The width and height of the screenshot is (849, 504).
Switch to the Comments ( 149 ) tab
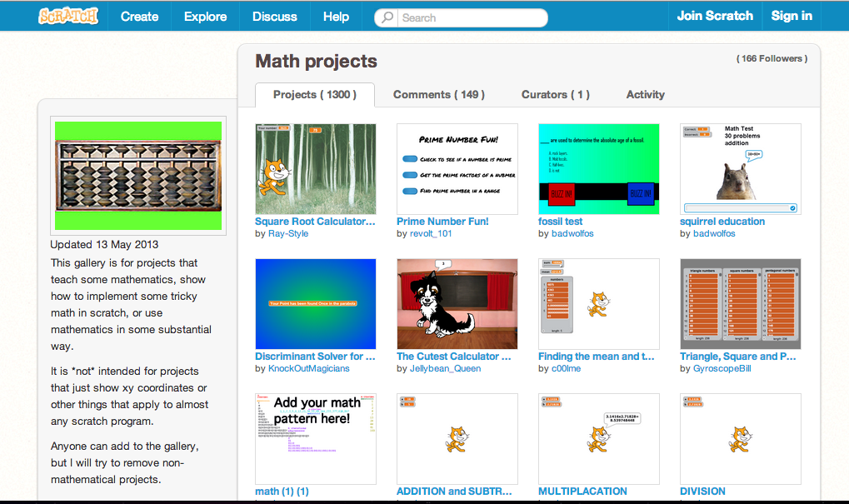(439, 94)
